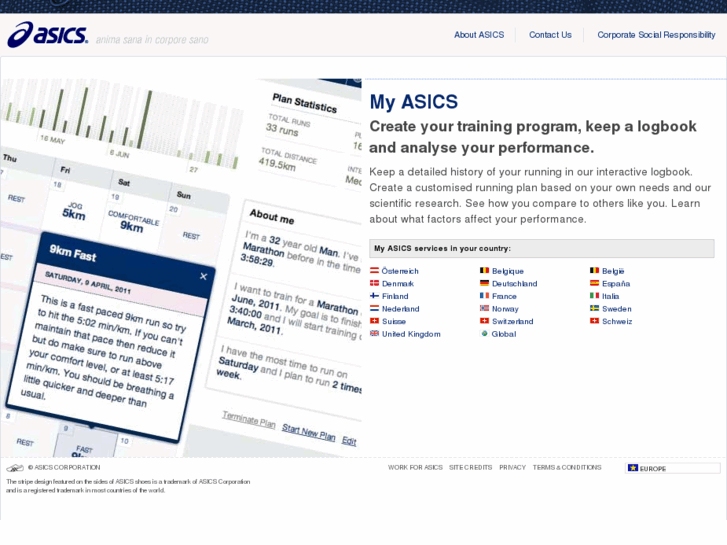This screenshot has width=727, height=545.
Task: Click the shoe icon beside ASICS Corporation copyright
Action: [15, 468]
